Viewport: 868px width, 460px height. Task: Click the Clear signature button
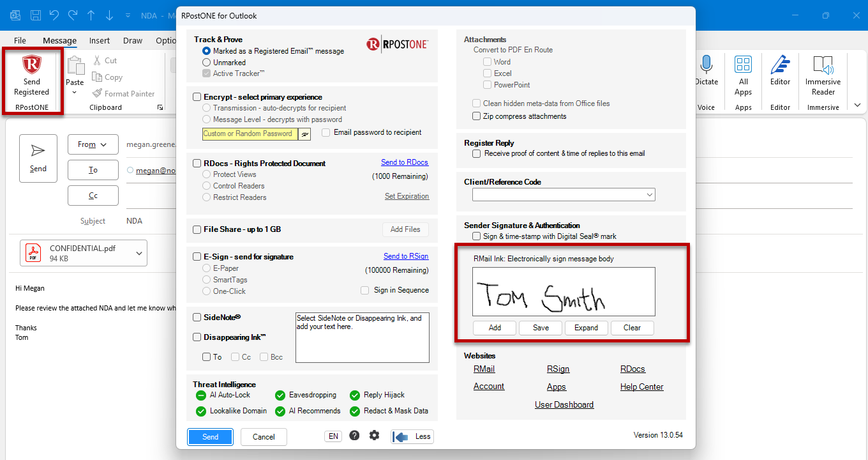[632, 328]
